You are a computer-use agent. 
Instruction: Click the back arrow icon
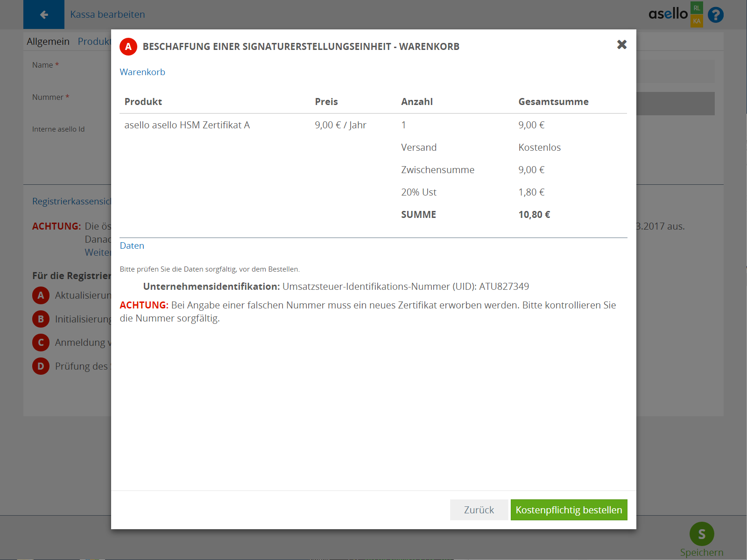44,14
